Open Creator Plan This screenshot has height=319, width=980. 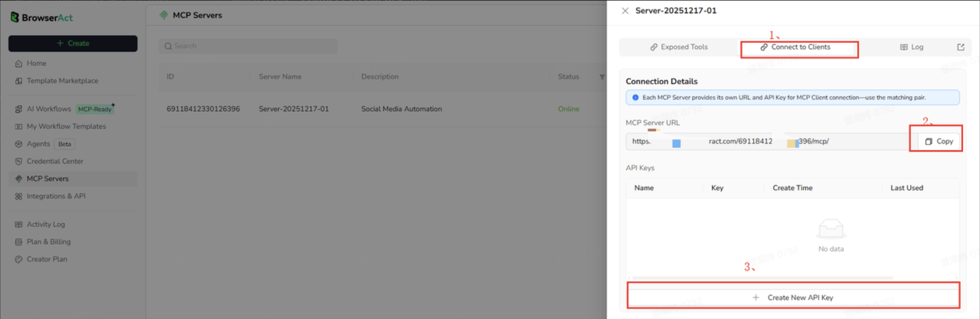[47, 259]
